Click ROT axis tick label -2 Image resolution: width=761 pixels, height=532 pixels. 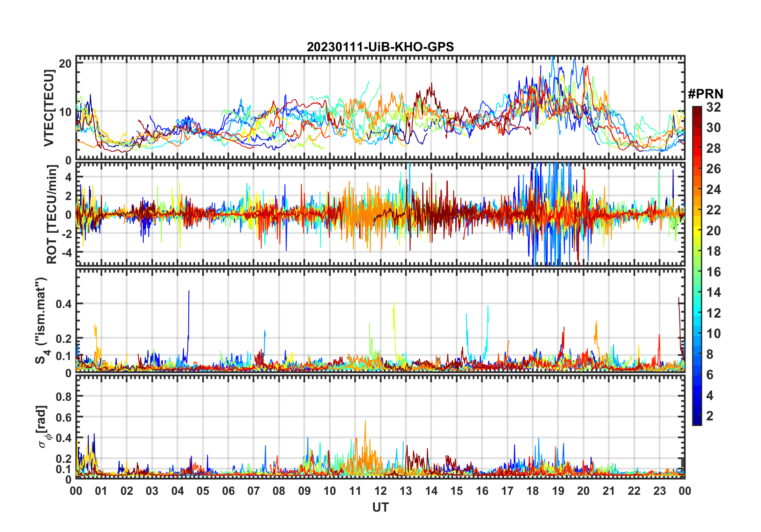pyautogui.click(x=66, y=234)
